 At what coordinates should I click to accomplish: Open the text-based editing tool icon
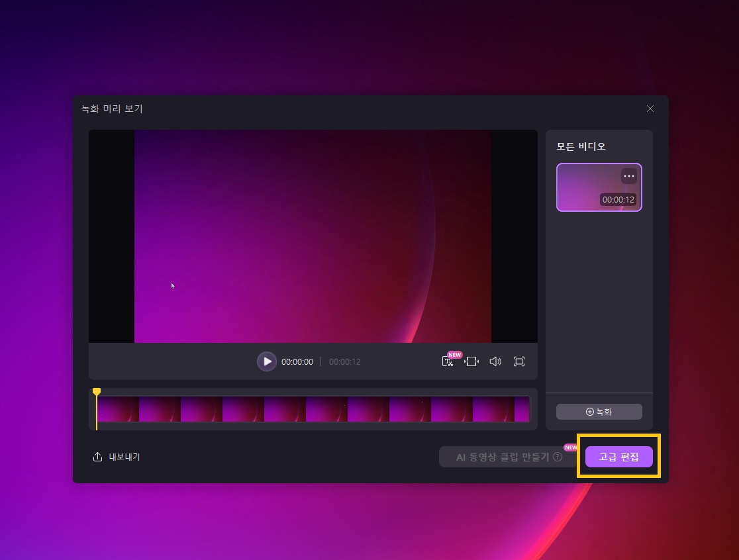click(x=448, y=361)
